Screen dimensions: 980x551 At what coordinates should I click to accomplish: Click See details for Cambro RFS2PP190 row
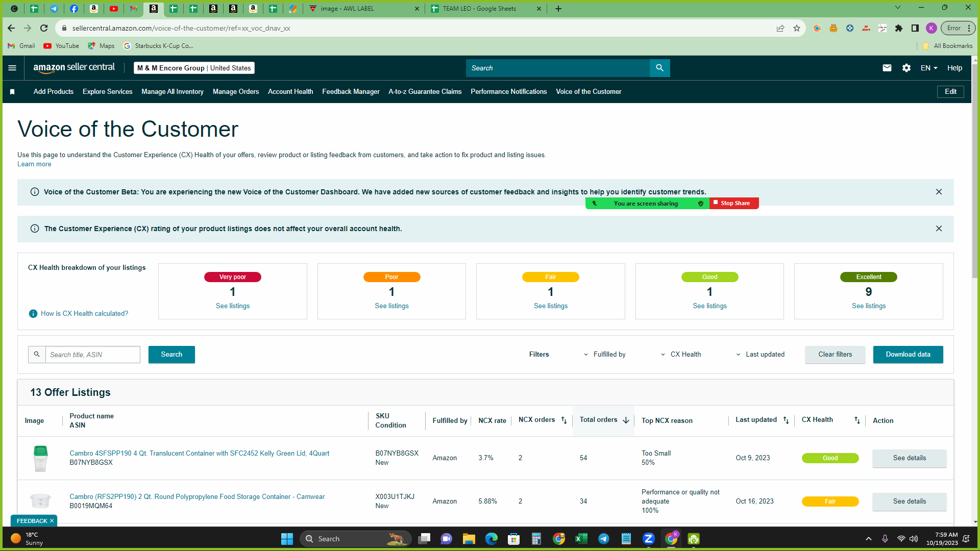[910, 502]
